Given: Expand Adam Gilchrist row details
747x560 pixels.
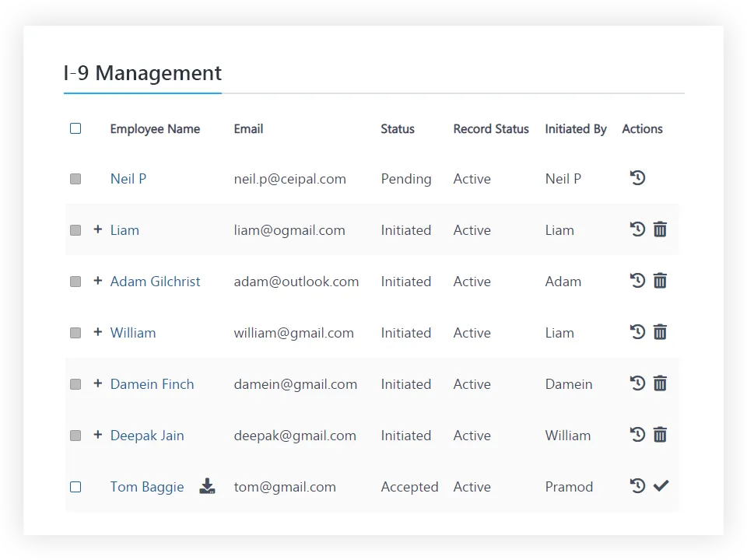Looking at the screenshot, I should [97, 281].
